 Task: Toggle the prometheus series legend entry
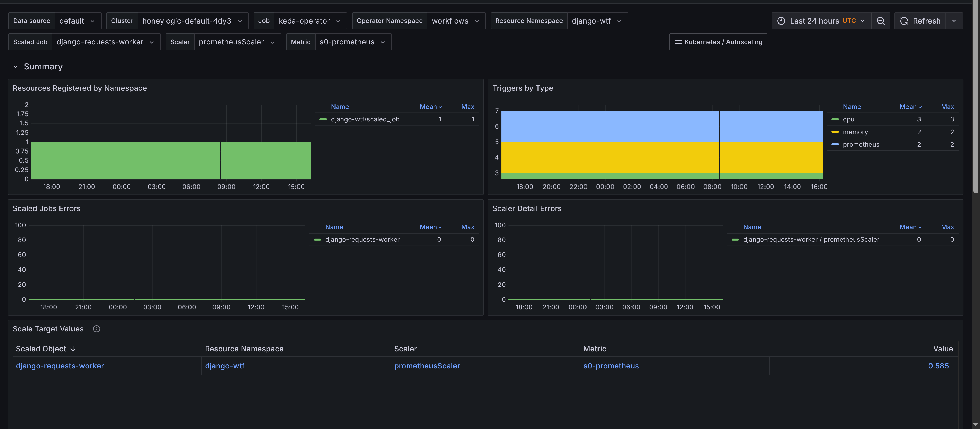click(861, 145)
